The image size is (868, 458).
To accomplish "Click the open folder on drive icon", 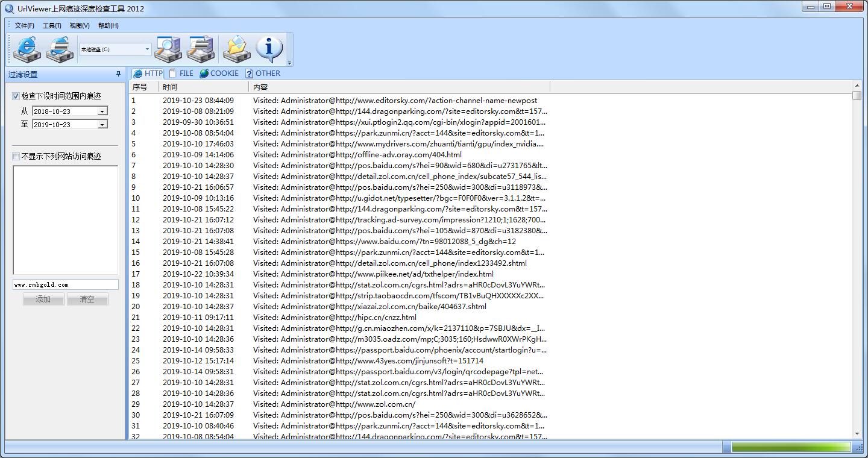I will pos(237,49).
